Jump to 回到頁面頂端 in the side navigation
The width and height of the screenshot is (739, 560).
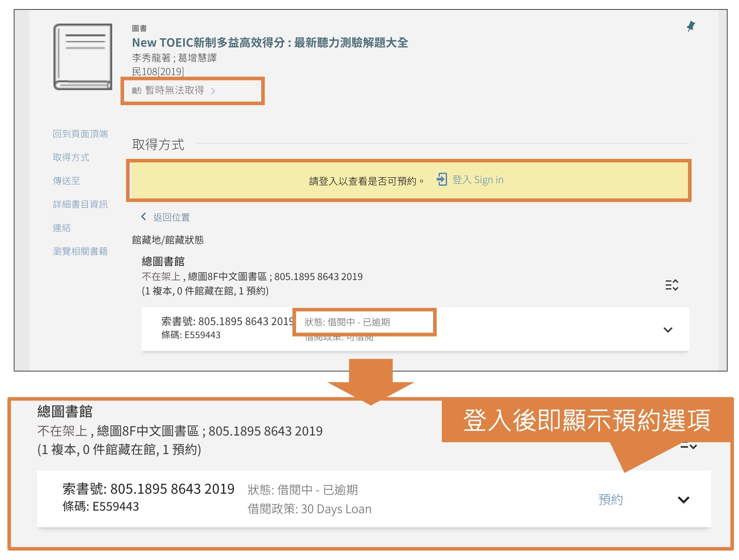80,134
